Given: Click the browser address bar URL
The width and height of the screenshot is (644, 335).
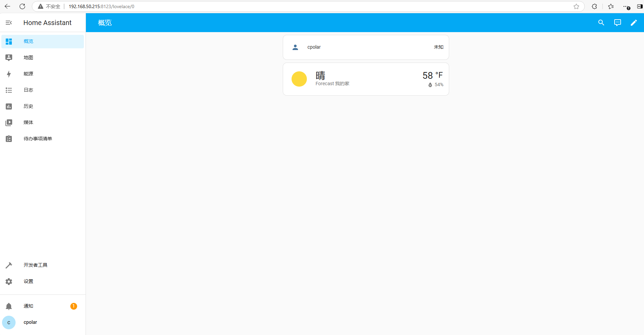Looking at the screenshot, I should (101, 6).
